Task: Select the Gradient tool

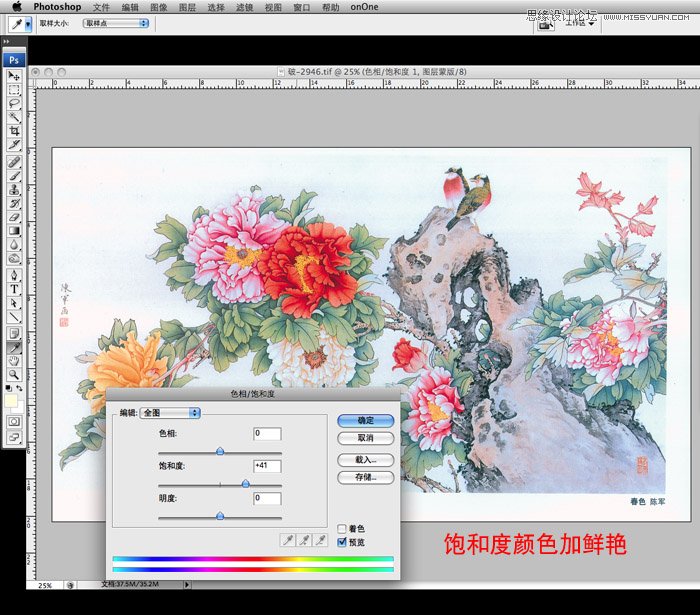Action: click(14, 231)
